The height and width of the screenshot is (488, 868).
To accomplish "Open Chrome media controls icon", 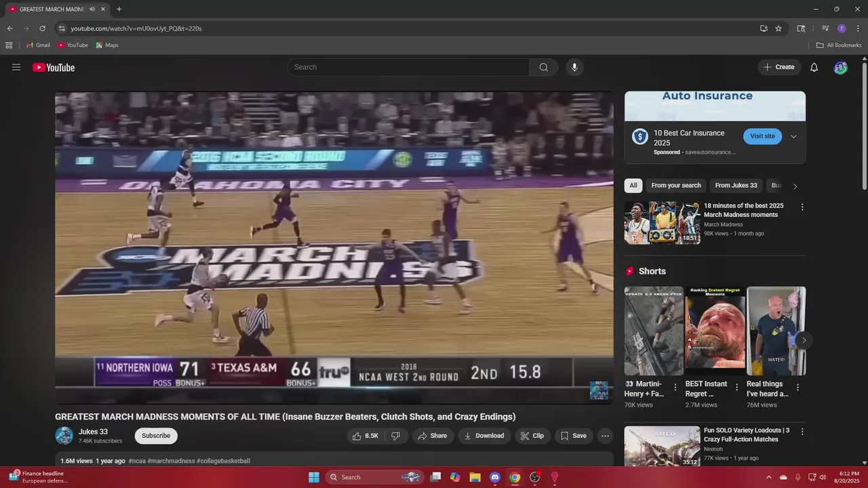I will (825, 28).
